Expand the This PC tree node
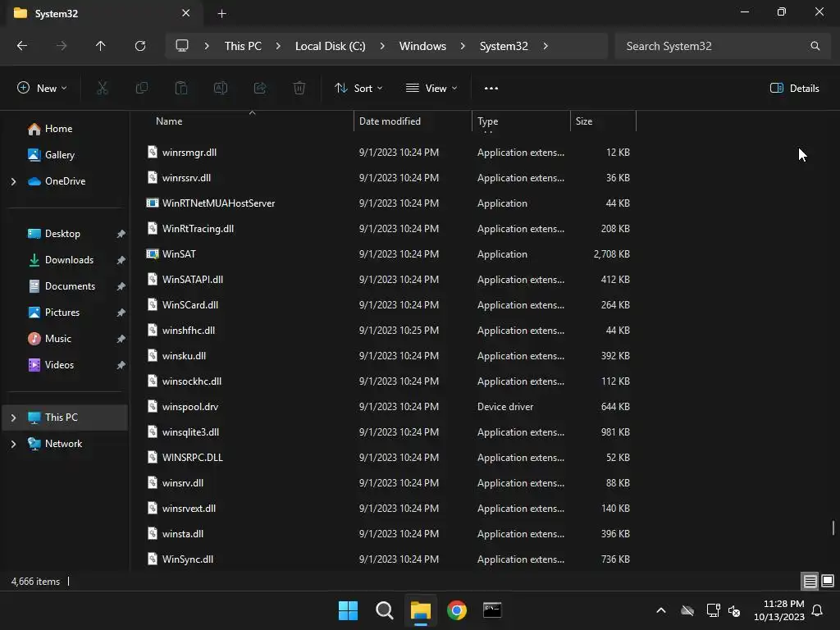This screenshot has height=630, width=840. pyautogui.click(x=13, y=418)
